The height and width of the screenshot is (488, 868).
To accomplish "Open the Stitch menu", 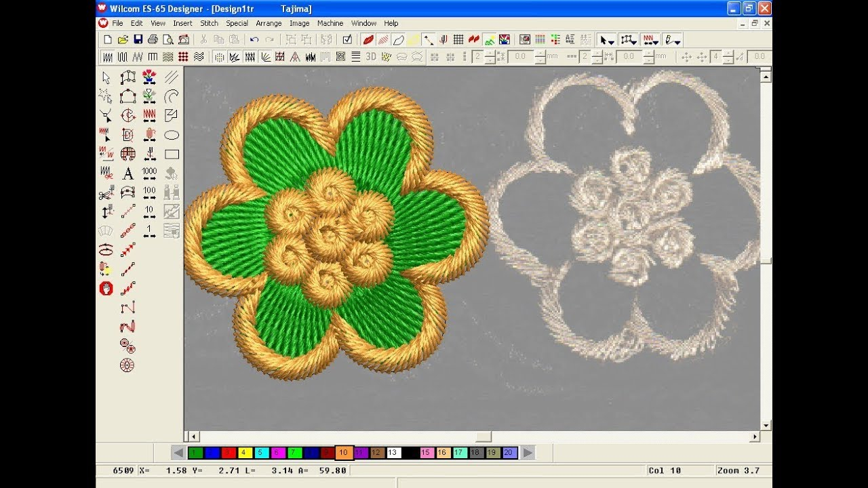I will click(210, 23).
